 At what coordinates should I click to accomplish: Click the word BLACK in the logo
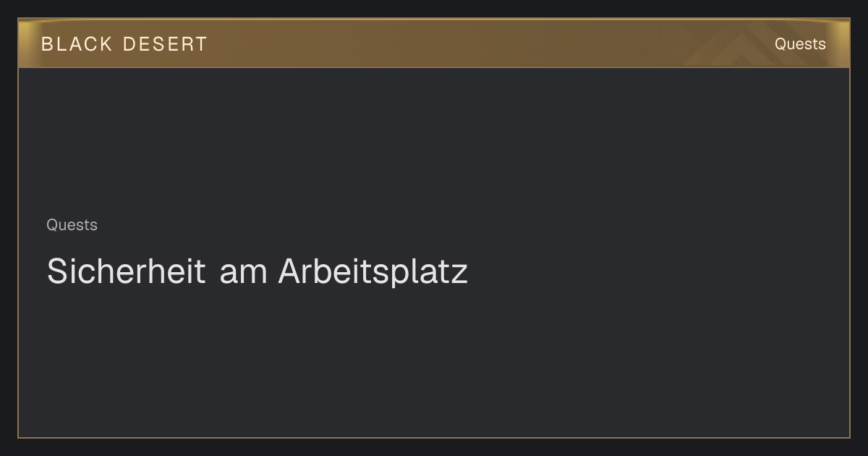[x=77, y=44]
